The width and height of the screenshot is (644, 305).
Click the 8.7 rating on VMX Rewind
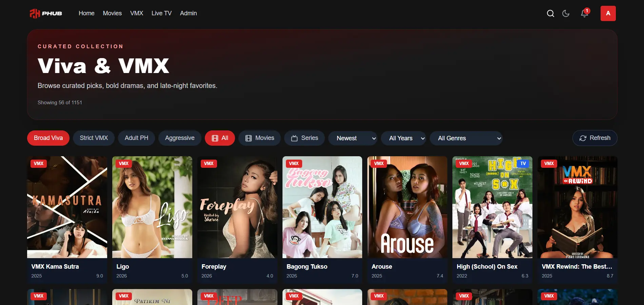[610, 276]
